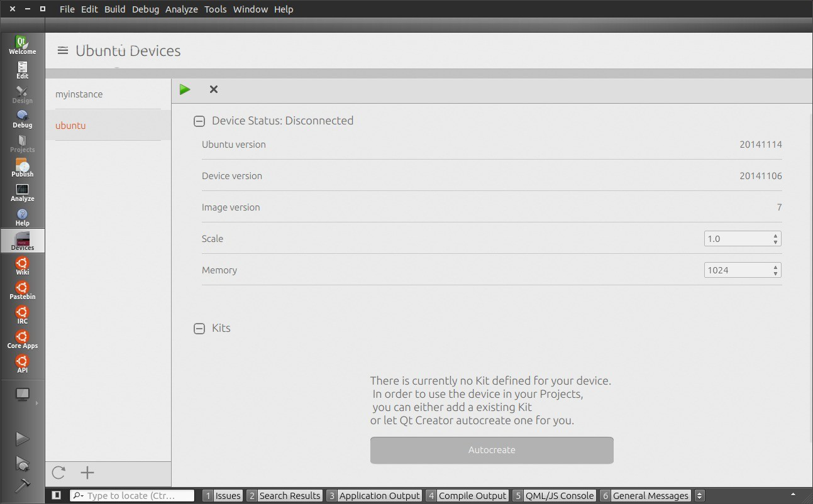Screen dimensions: 813x504
Task: Open Debug mode in sidebar
Action: (22, 118)
